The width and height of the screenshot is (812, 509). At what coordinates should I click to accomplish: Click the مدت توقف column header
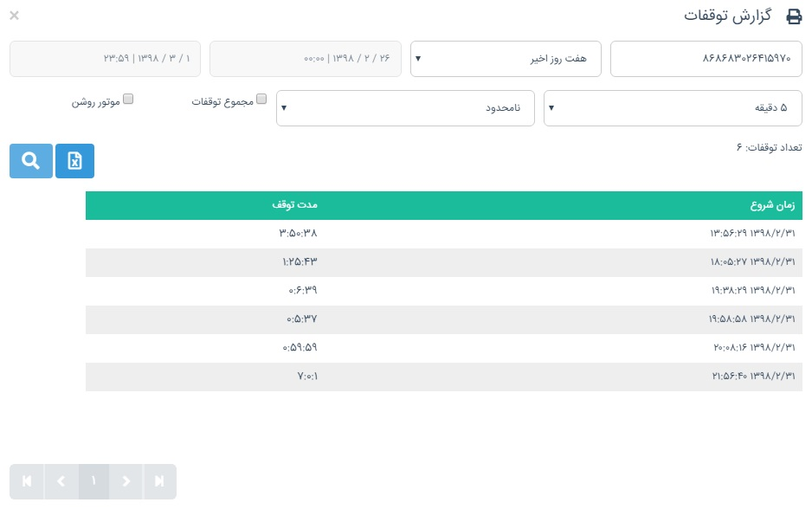pyautogui.click(x=295, y=206)
